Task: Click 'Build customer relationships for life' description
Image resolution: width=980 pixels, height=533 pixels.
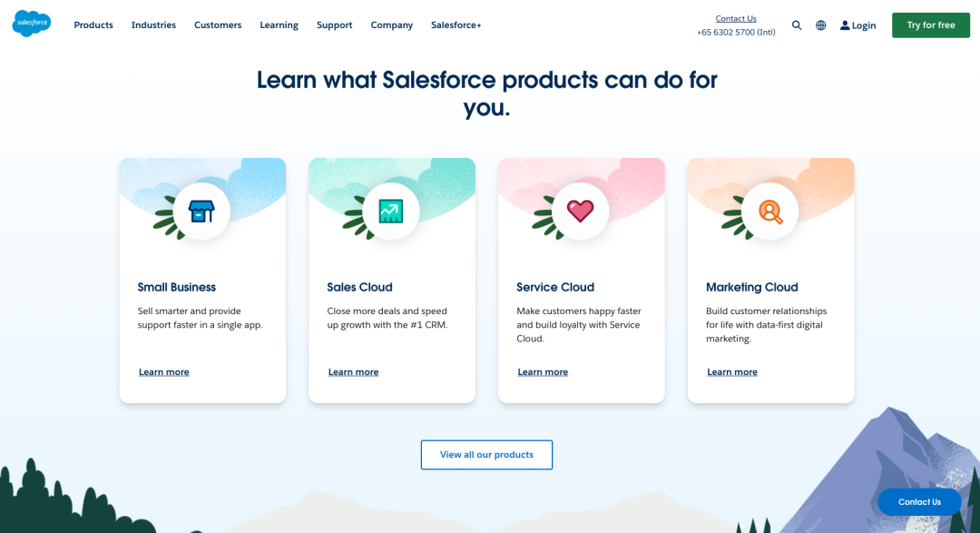Action: [x=766, y=325]
